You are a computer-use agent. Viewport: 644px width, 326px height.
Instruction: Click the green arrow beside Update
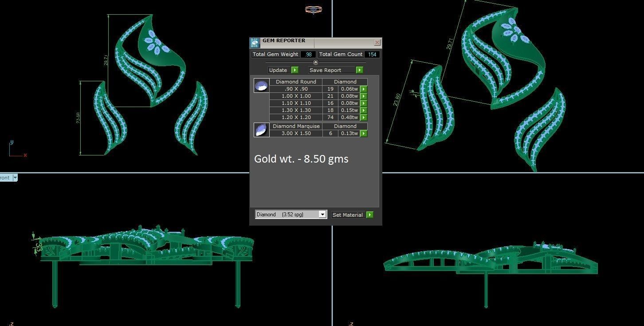click(295, 70)
